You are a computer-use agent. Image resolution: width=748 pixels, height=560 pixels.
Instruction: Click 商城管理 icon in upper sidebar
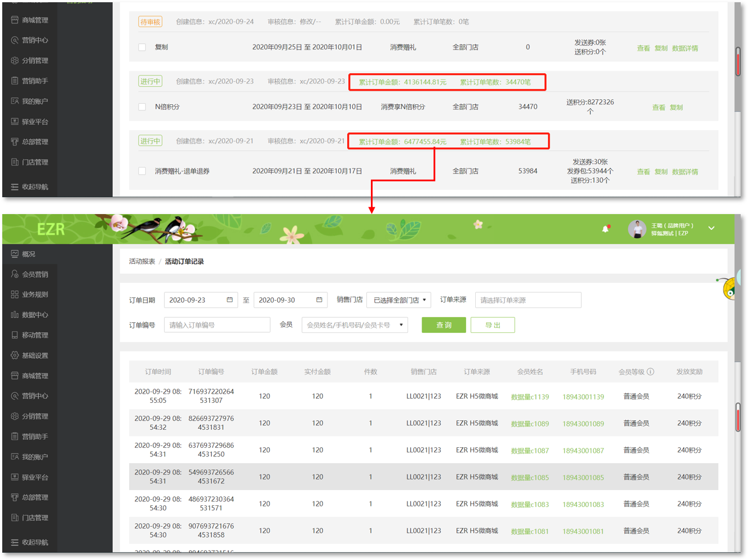(x=15, y=20)
